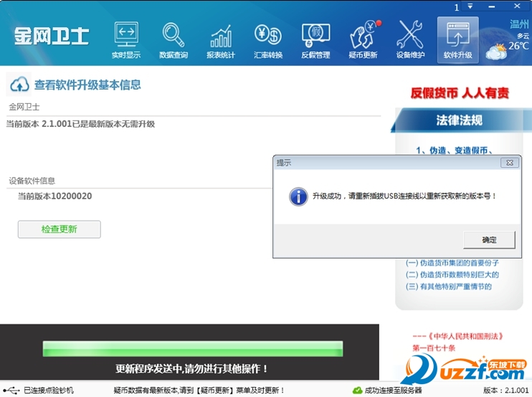Select the text 当前版本10200020
Screen dimensions: 532x397
(54, 196)
